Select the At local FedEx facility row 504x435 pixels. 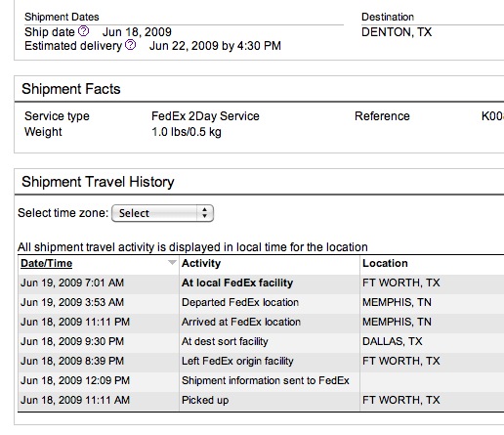coord(261,283)
